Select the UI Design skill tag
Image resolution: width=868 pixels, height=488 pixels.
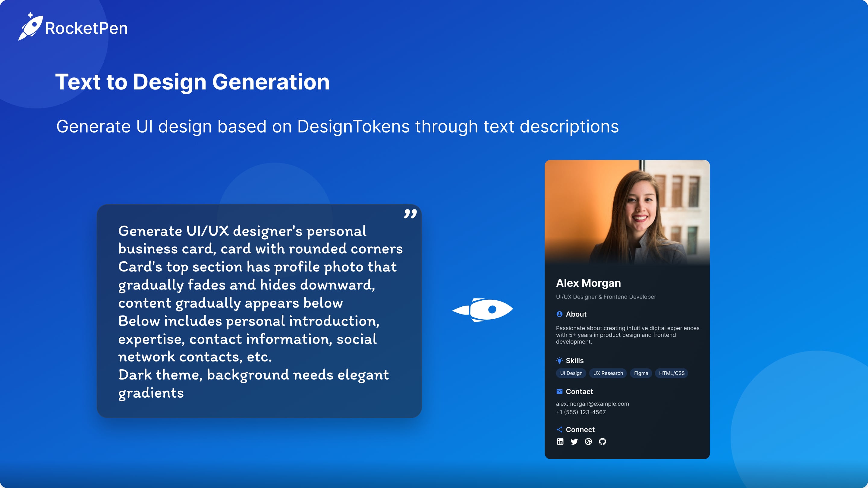click(571, 373)
